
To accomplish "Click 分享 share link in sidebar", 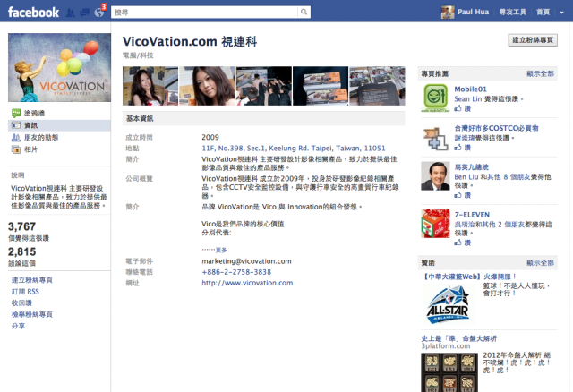I will 18,326.
